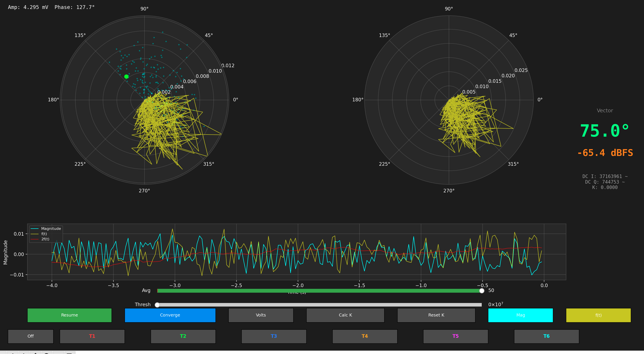Select the red T1 button
644x354 pixels.
92,336
